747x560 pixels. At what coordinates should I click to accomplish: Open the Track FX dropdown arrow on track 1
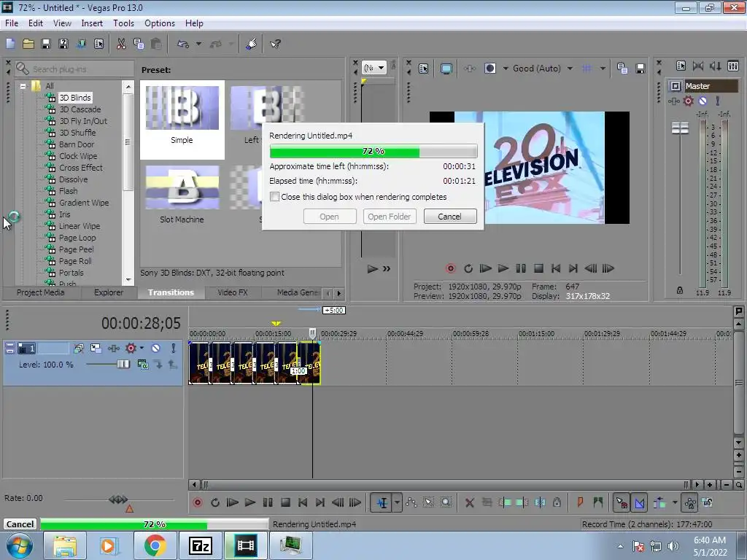point(142,349)
